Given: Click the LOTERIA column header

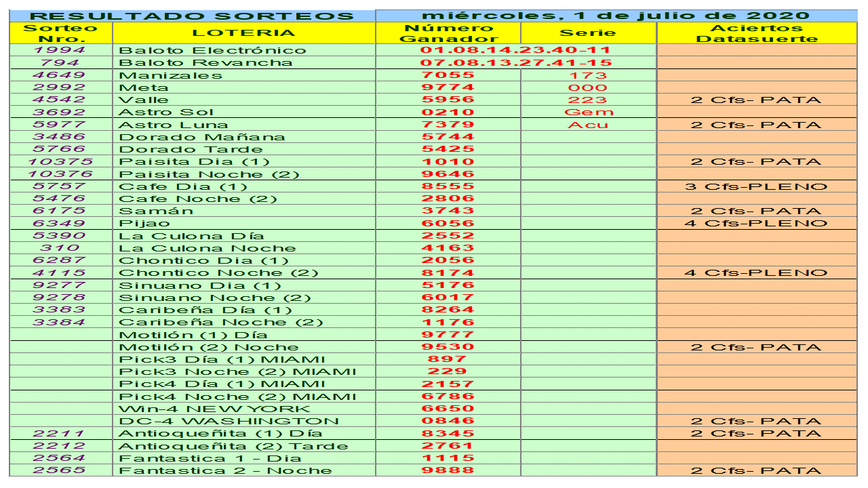Looking at the screenshot, I should point(243,33).
